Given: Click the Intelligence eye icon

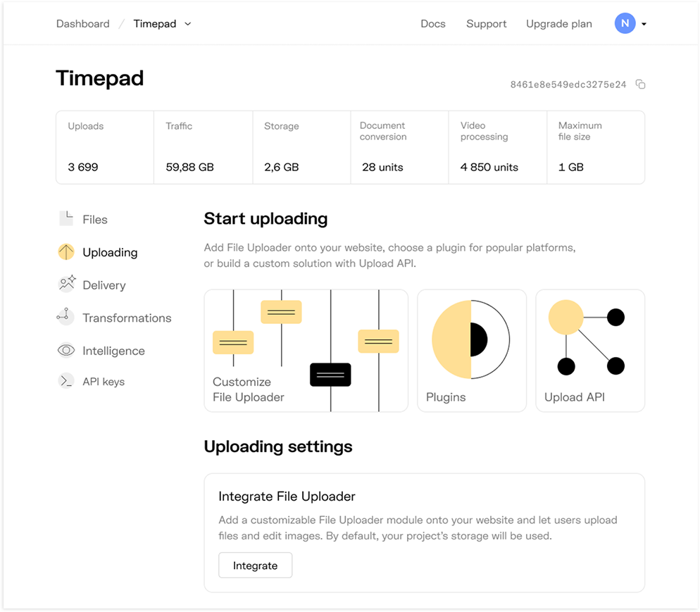Looking at the screenshot, I should [66, 350].
